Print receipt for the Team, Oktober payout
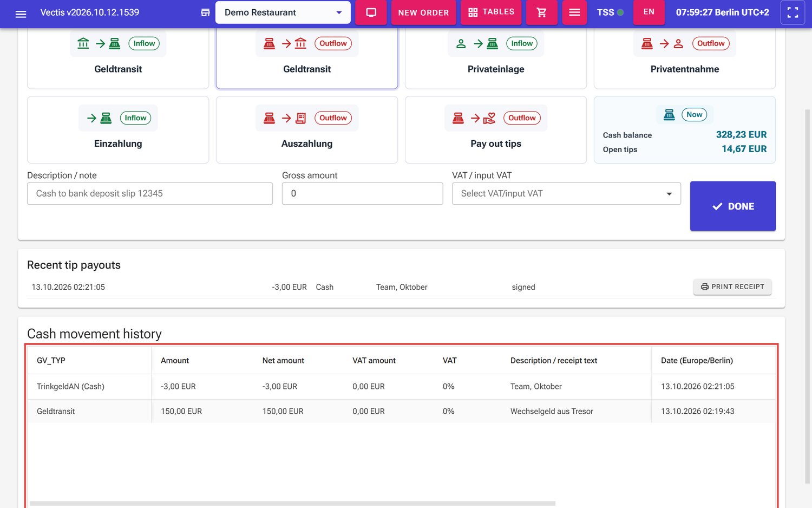Image resolution: width=812 pixels, height=508 pixels. (732, 287)
